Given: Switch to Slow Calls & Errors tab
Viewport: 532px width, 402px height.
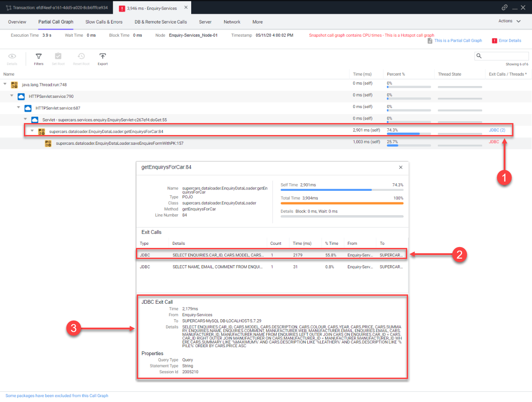Looking at the screenshot, I should tap(104, 22).
